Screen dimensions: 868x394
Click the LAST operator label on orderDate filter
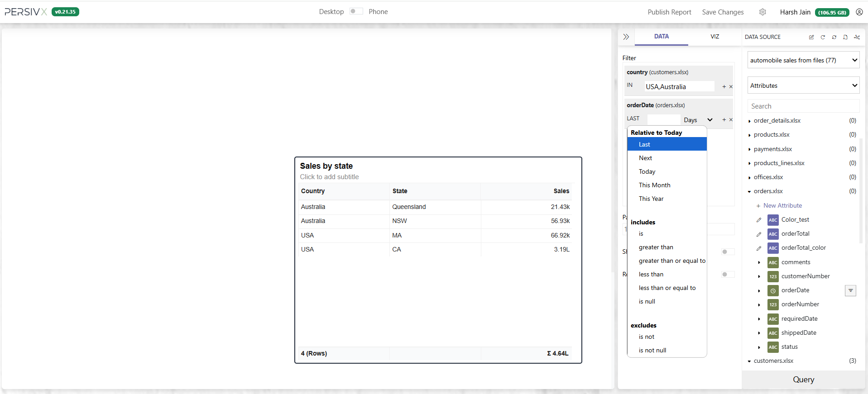633,119
